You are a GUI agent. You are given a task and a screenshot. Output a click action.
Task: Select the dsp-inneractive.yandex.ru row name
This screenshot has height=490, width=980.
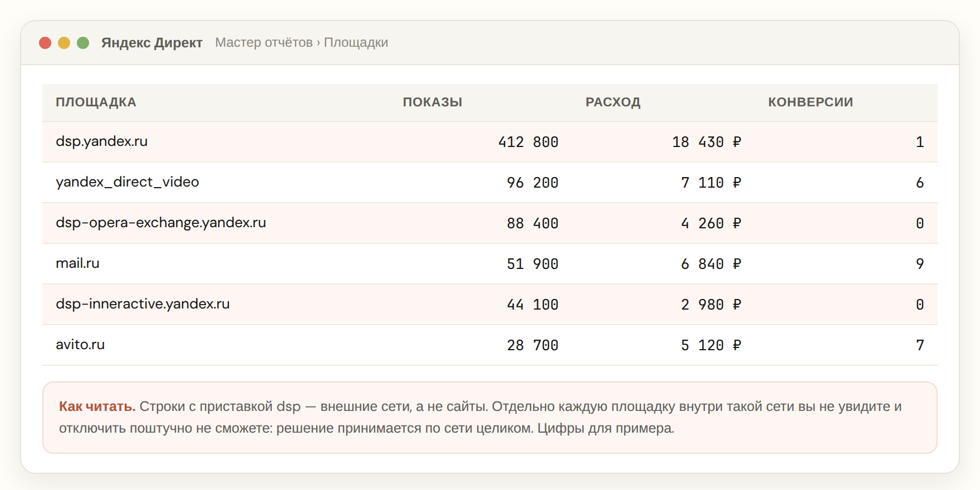coord(143,304)
